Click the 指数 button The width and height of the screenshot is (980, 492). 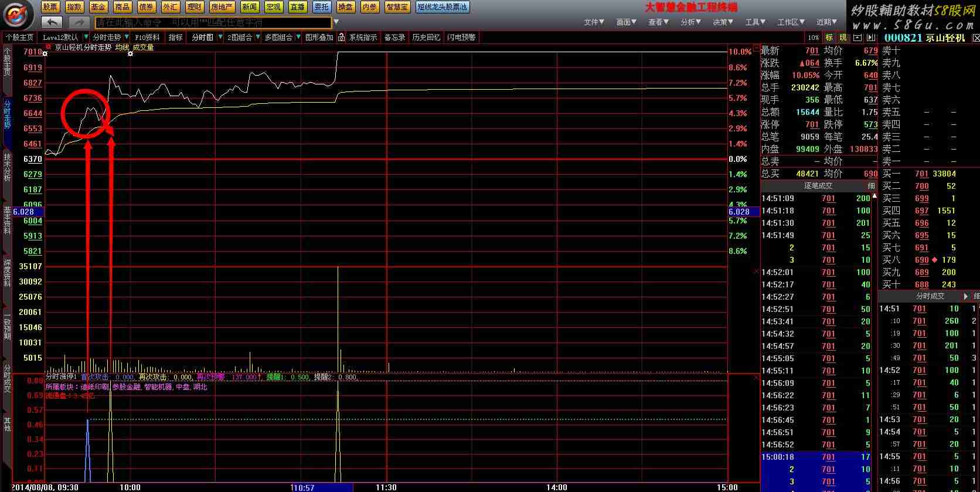click(x=74, y=7)
